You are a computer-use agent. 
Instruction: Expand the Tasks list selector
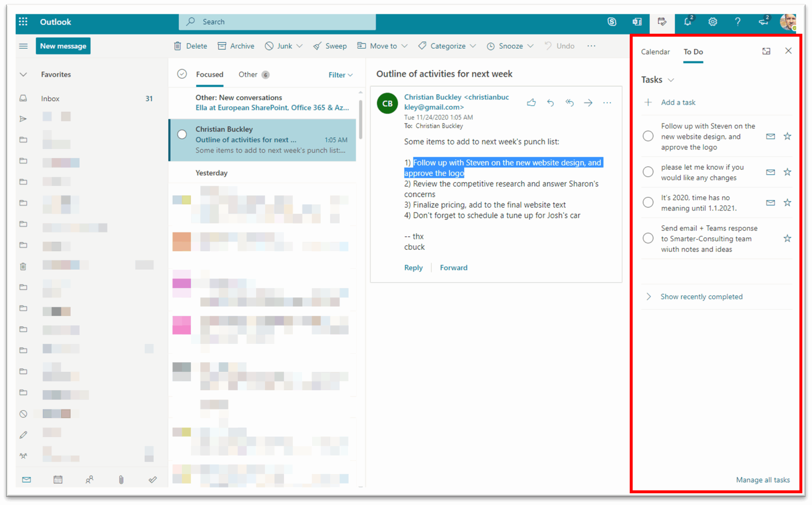[x=671, y=79]
